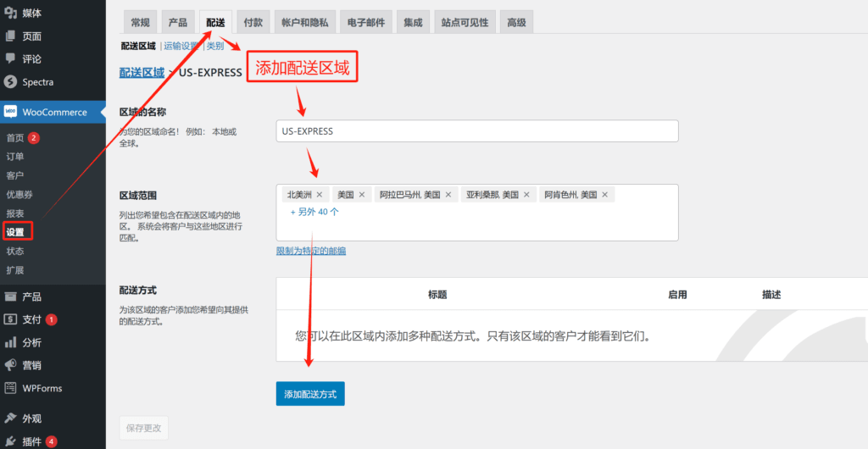Viewport: 868px width, 449px height.
Task: Click the Plugins (插件) plug icon
Action: [x=10, y=441]
